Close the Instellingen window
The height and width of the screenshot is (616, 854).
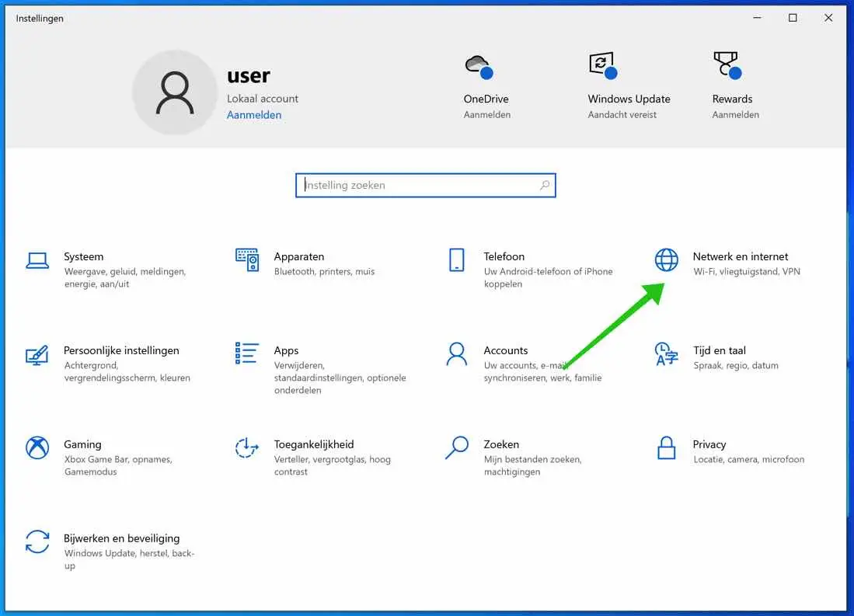point(828,18)
